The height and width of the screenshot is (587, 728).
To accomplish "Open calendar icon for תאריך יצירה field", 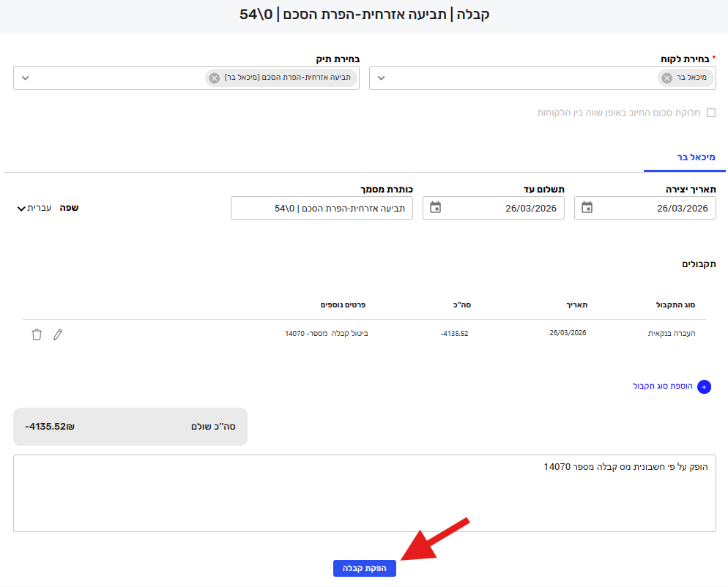I will 587,208.
